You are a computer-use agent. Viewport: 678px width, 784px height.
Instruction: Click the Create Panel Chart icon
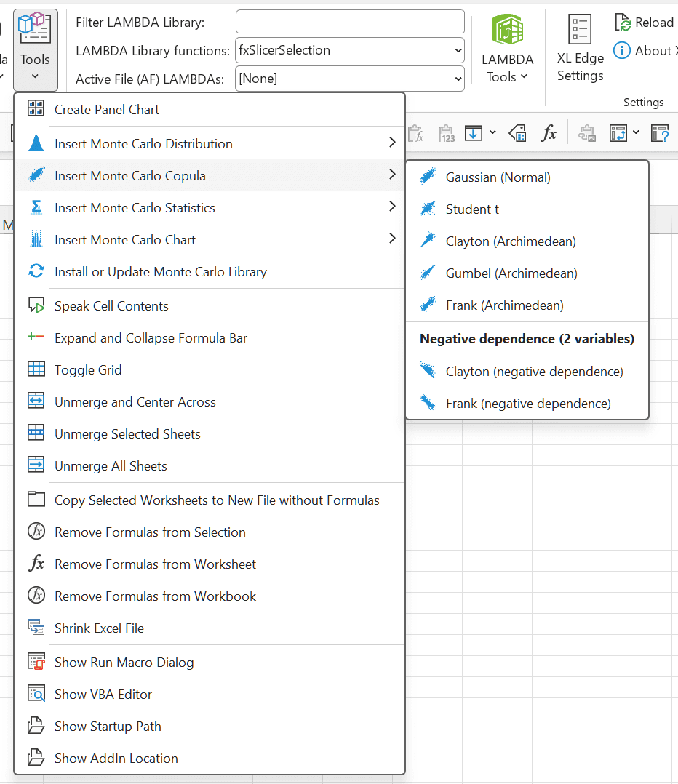pos(36,108)
